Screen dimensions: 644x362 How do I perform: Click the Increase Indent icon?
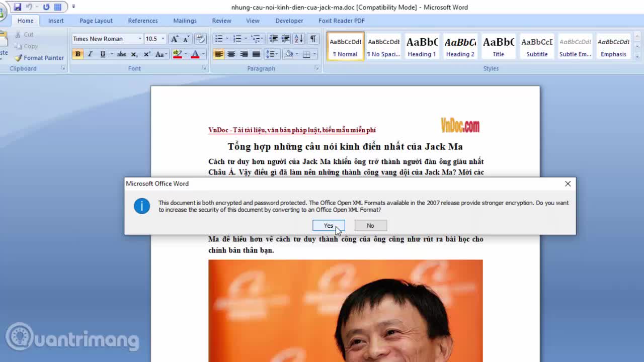tap(285, 39)
